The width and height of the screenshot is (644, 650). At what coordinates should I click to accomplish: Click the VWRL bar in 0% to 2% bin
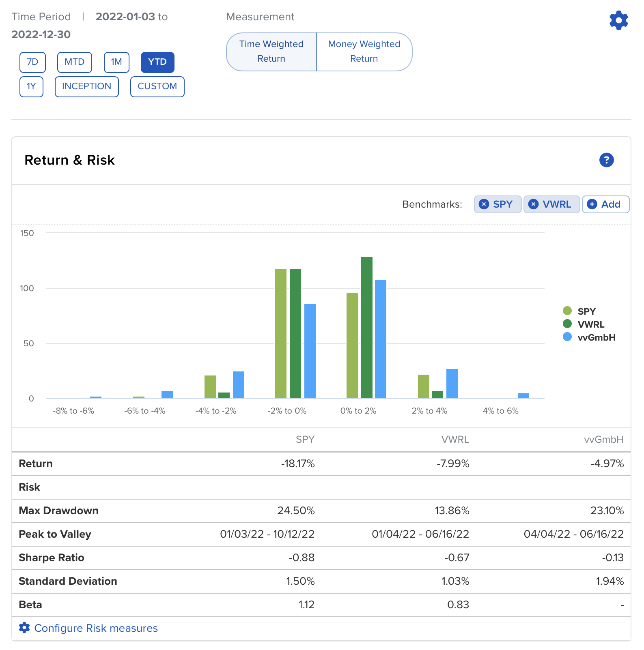[x=367, y=328]
